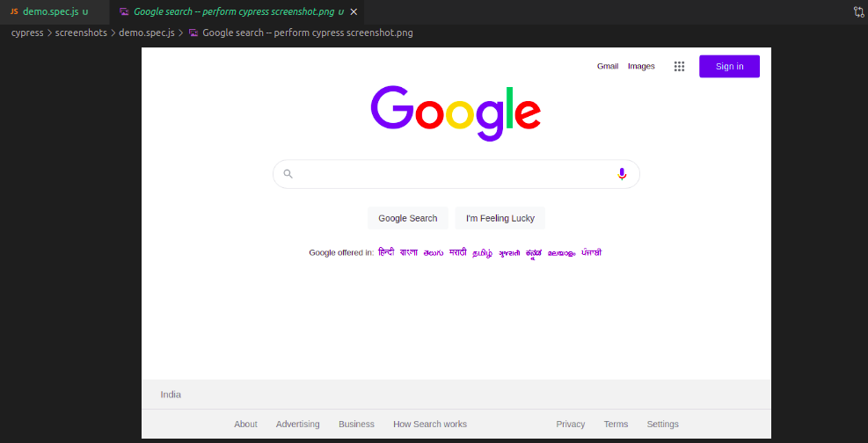
Task: Click the Google logo
Action: click(x=456, y=113)
